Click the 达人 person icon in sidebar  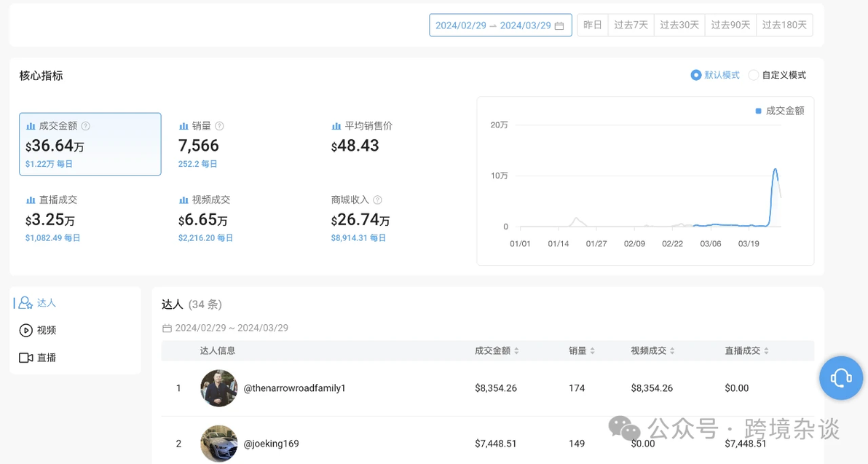pyautogui.click(x=25, y=303)
